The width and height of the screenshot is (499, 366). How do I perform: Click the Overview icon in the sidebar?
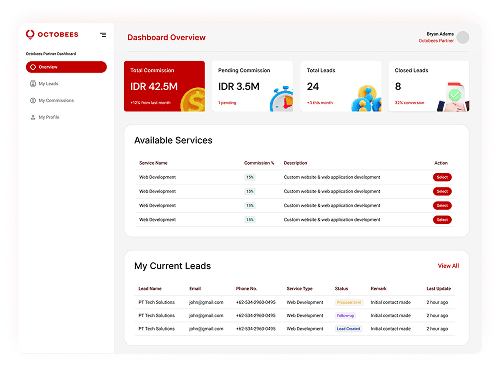(33, 67)
